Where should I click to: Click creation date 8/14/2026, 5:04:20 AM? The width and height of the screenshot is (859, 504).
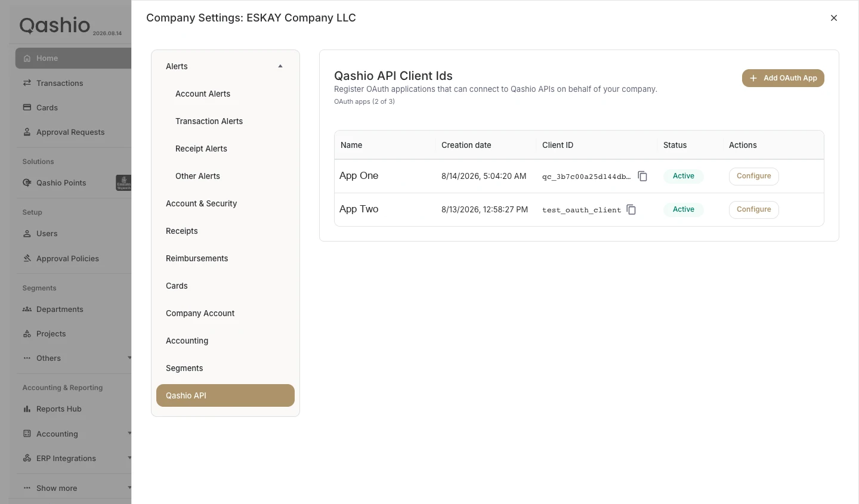(x=484, y=176)
